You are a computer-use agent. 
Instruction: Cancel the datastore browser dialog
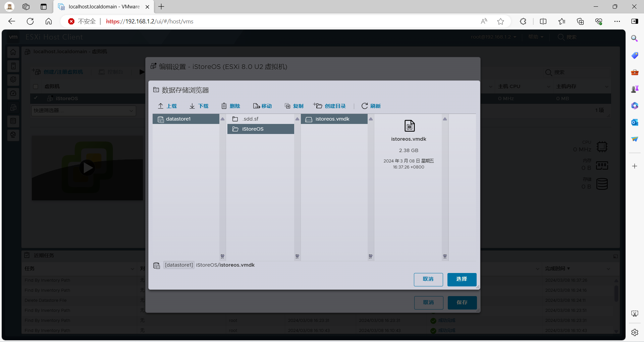428,279
